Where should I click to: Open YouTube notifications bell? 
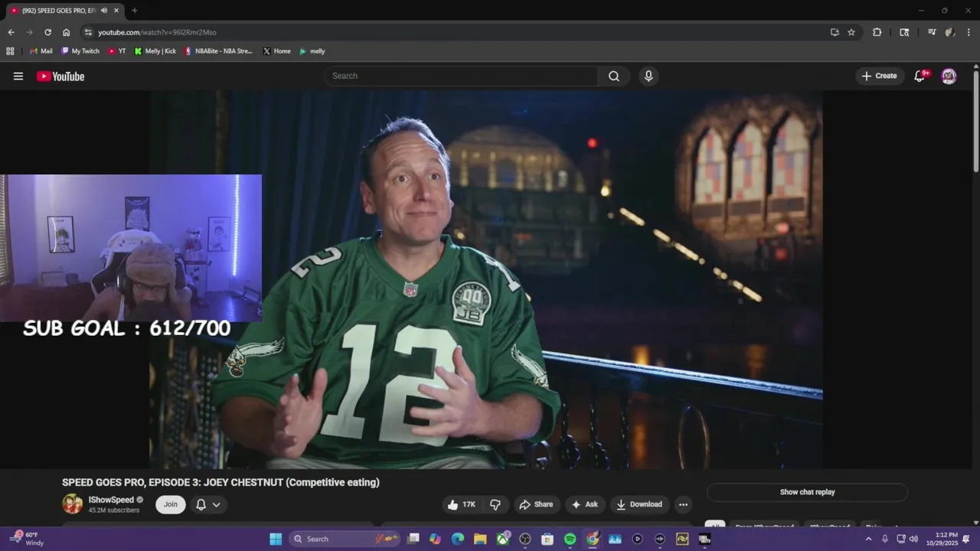[x=920, y=76]
